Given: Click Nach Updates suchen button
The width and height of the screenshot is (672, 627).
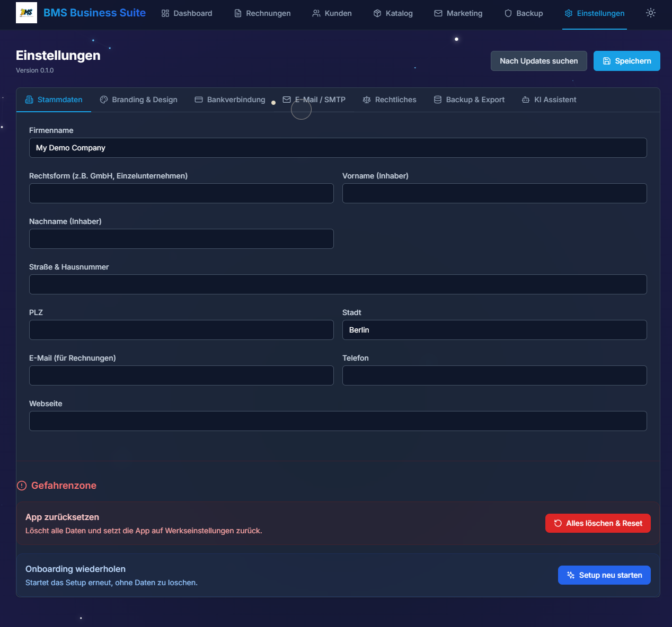Looking at the screenshot, I should click(x=538, y=61).
